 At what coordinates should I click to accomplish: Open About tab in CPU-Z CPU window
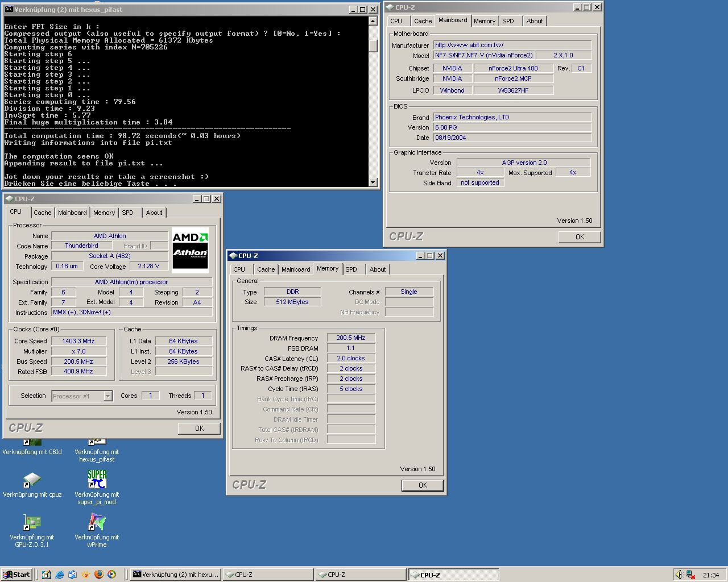[x=154, y=213]
